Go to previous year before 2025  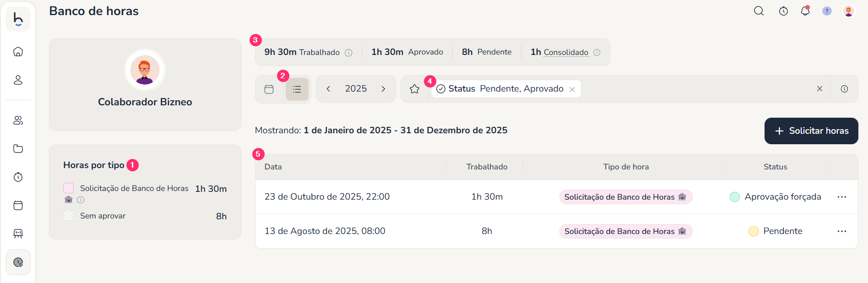[x=328, y=89]
